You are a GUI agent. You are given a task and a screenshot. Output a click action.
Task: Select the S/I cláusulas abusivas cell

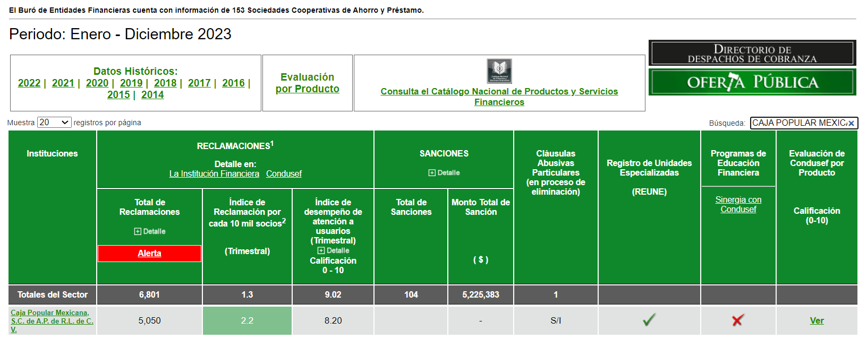(556, 321)
